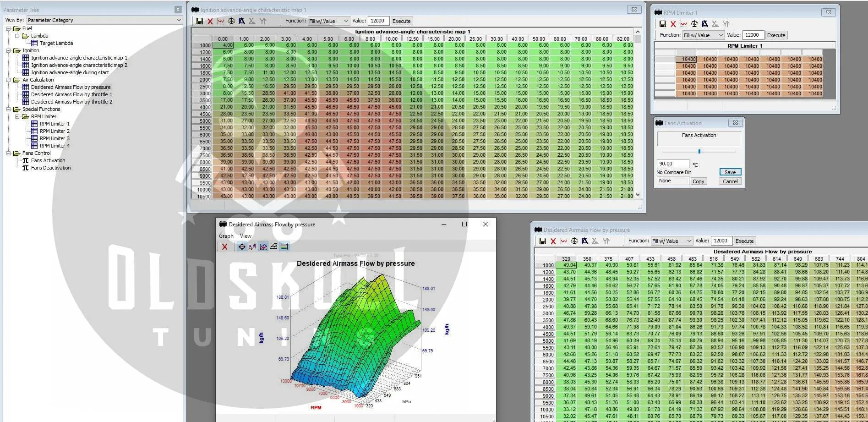Viewport: 868px width, 422px height.
Task: Collapse the Fuel folder in Parameter Tree
Action: [9, 28]
